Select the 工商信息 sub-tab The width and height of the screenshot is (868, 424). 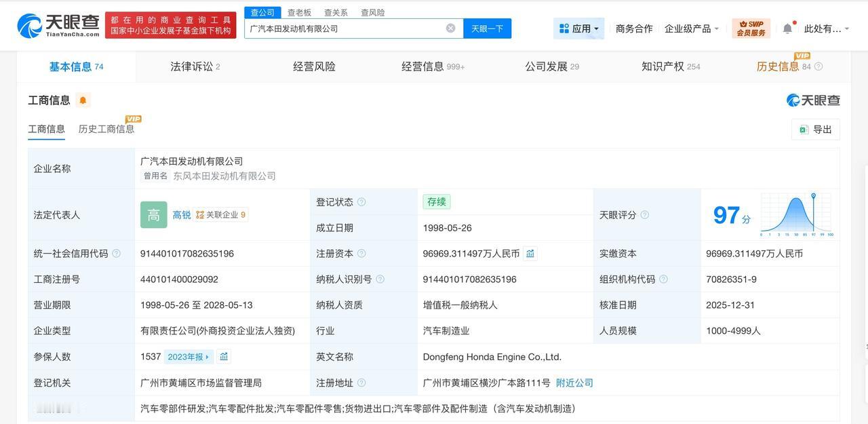tap(46, 129)
